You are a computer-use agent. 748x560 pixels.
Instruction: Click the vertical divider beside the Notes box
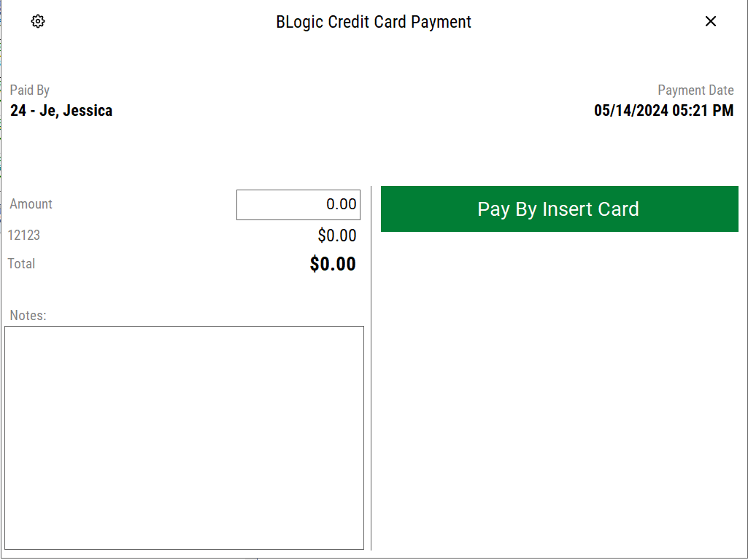click(x=371, y=437)
